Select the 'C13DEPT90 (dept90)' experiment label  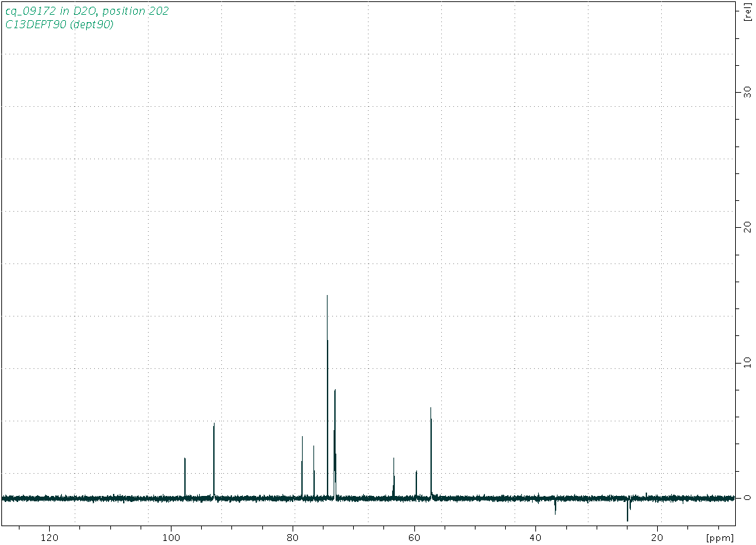(59, 25)
